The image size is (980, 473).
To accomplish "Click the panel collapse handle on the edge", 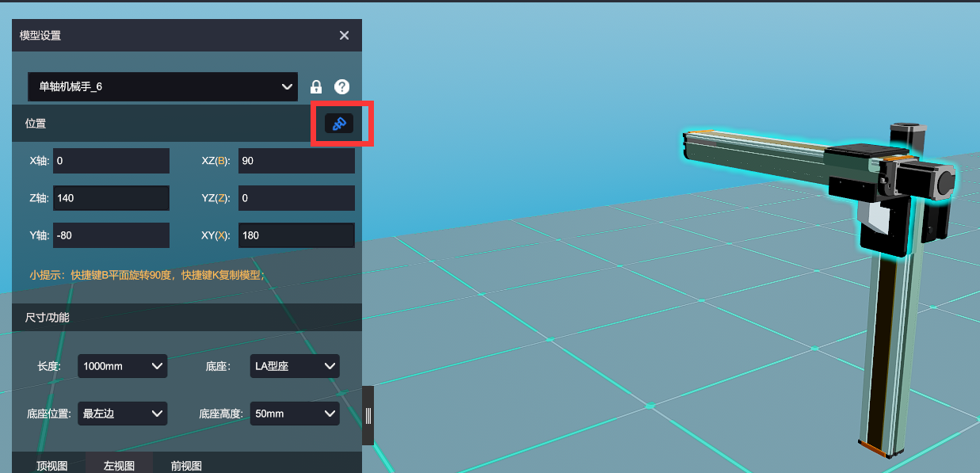I will 368,415.
